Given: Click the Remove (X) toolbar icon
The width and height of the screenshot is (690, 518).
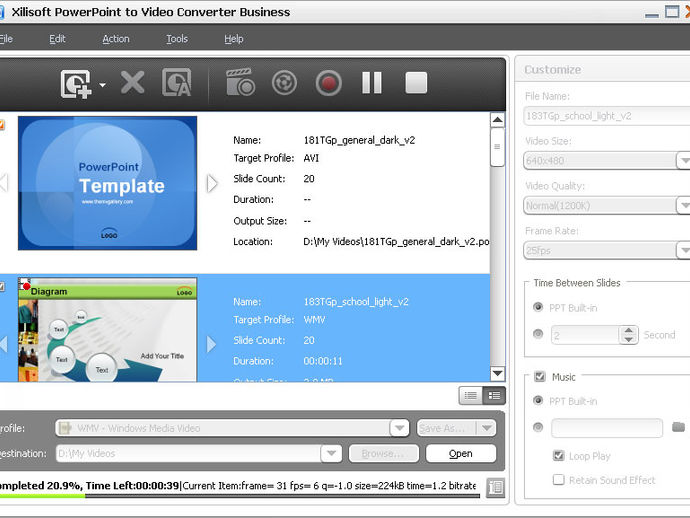Looking at the screenshot, I should click(132, 82).
